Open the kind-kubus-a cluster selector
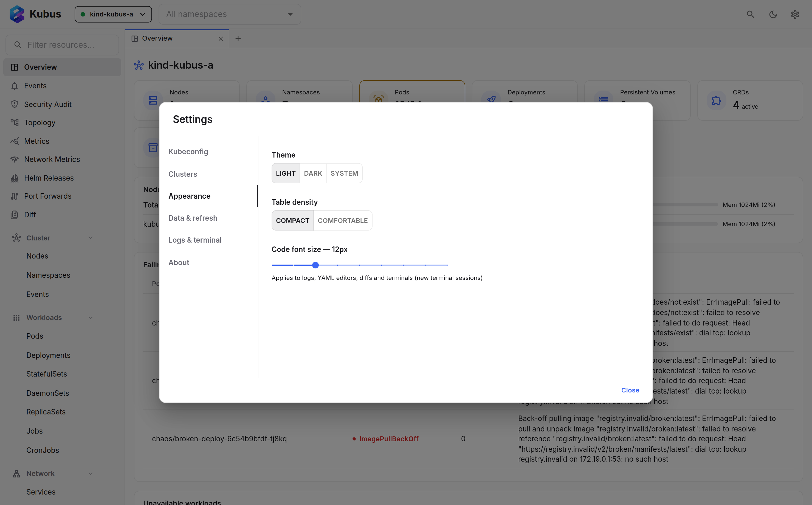This screenshot has height=505, width=812. [113, 14]
